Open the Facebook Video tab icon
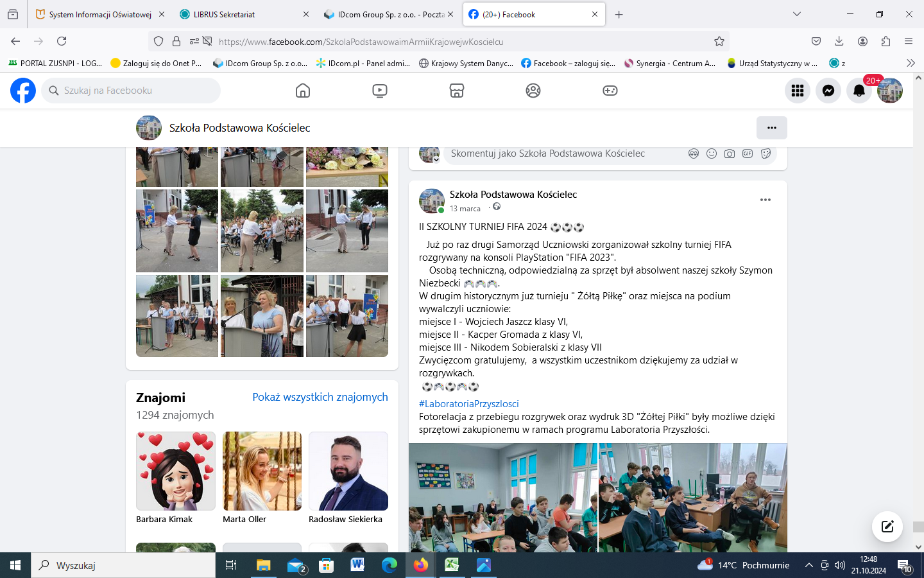 tap(380, 91)
